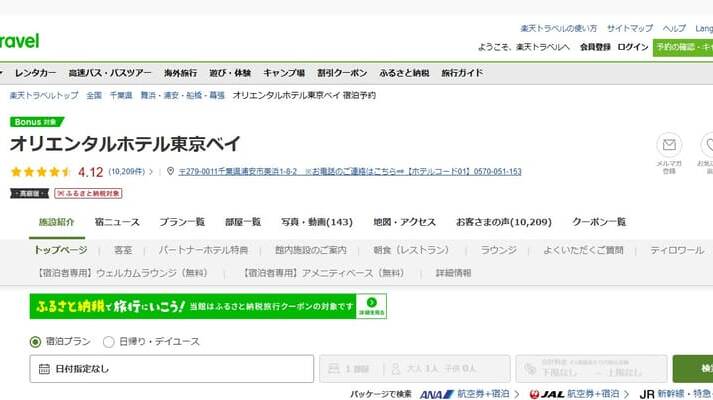This screenshot has width=713, height=400.
Task: Switch to the プラン一覧 tab
Action: coord(182,222)
